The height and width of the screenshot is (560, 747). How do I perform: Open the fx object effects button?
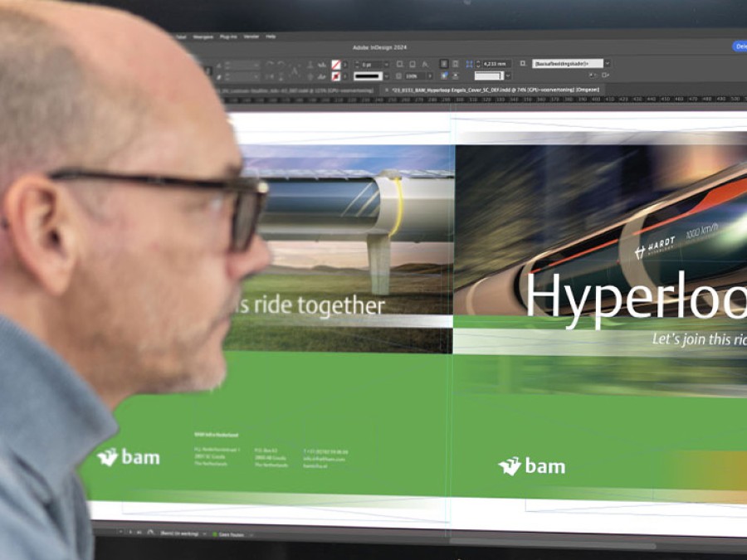click(x=424, y=64)
